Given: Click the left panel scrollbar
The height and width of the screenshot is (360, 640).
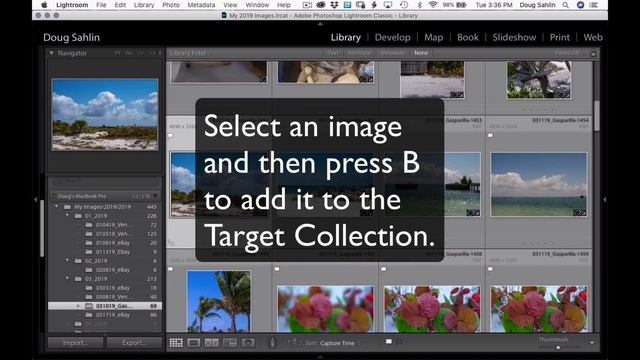Looking at the screenshot, I should tap(42, 229).
